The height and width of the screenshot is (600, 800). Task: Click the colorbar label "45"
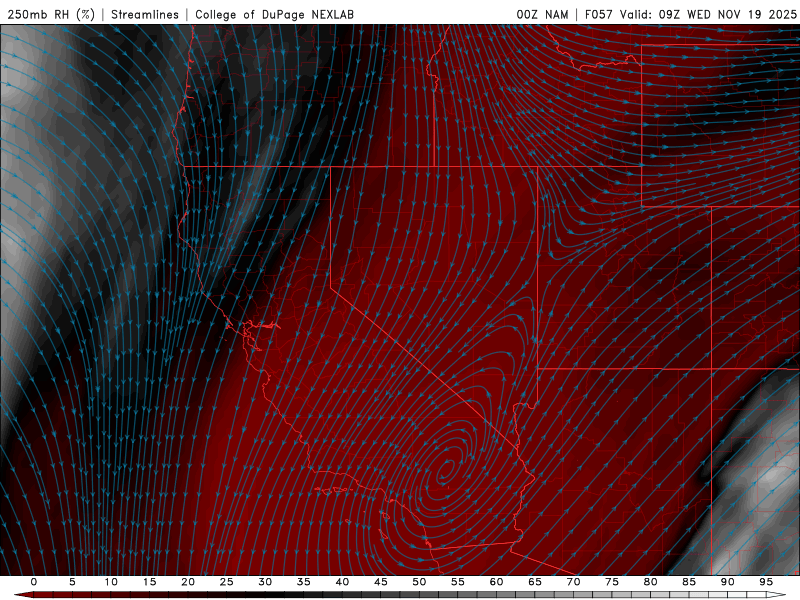coord(381,582)
